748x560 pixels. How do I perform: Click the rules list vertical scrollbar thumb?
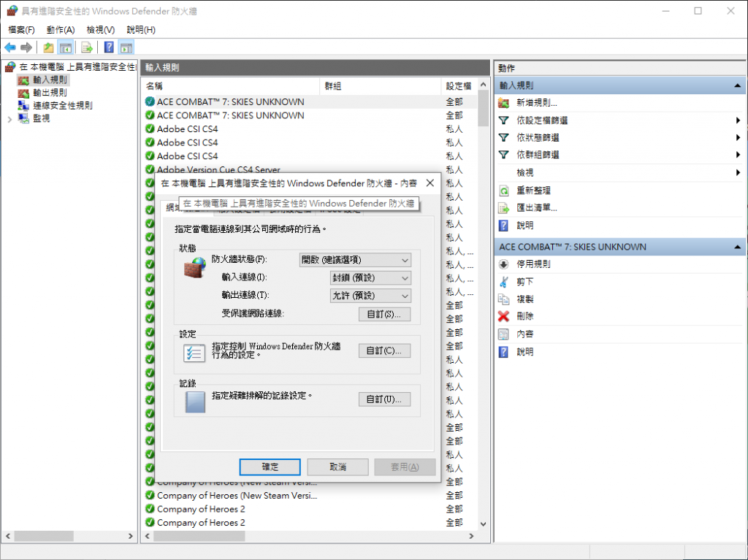click(x=484, y=108)
